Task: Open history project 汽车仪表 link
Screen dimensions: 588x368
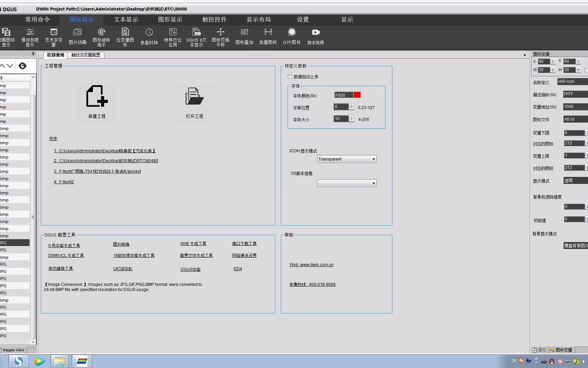Action: click(104, 151)
